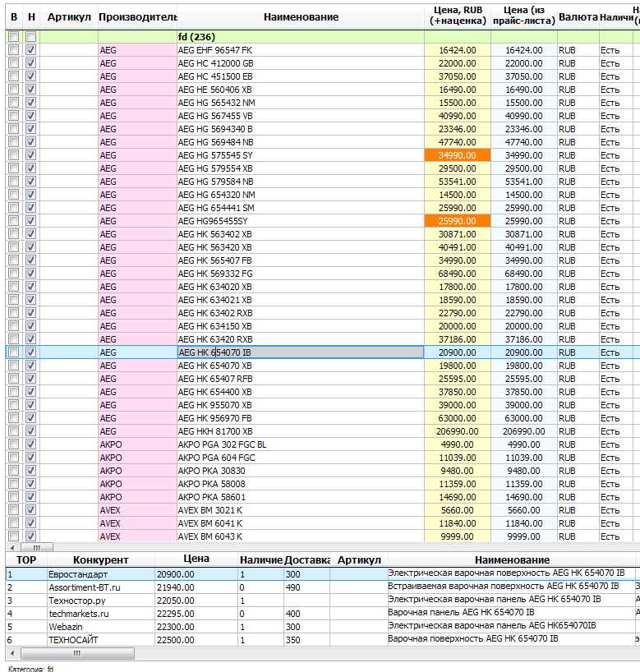Click the name field AEG HK 654070 IB being edited

click(301, 352)
